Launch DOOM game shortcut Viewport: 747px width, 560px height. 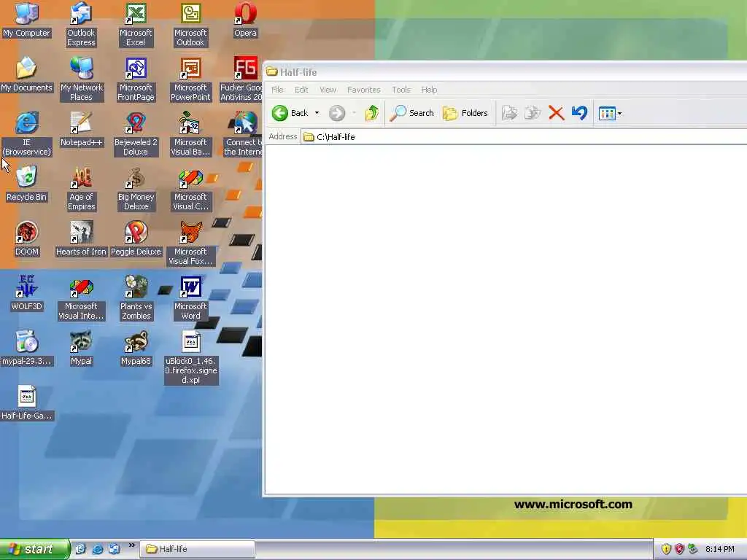click(27, 239)
